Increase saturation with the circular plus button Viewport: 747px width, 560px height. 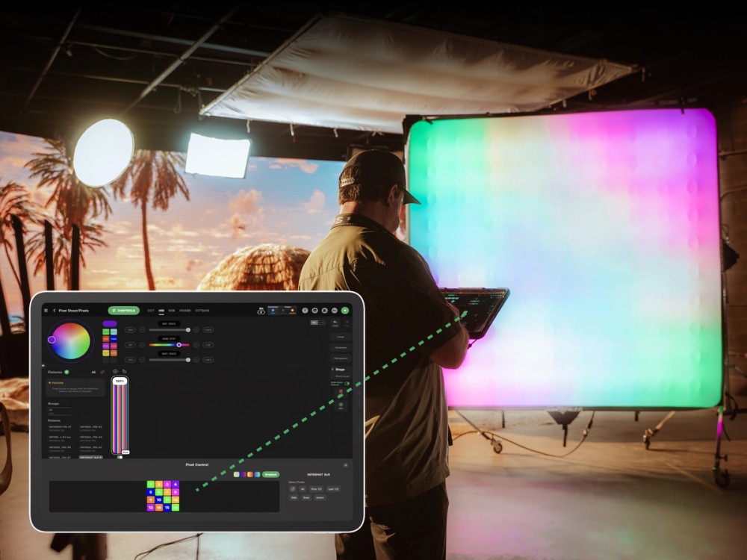pyautogui.click(x=196, y=360)
